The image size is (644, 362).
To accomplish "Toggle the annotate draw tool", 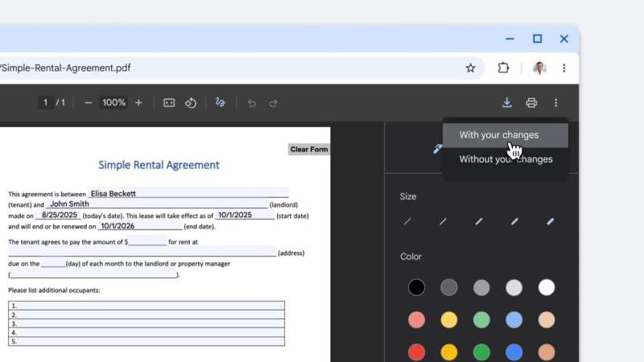I will [220, 103].
